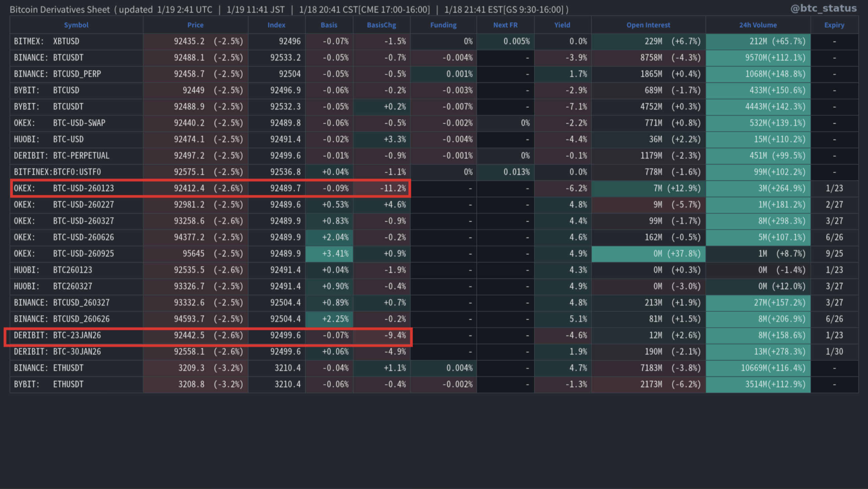
Task: Click the BYBIT: ETHUSDT symbol row
Action: (x=49, y=384)
